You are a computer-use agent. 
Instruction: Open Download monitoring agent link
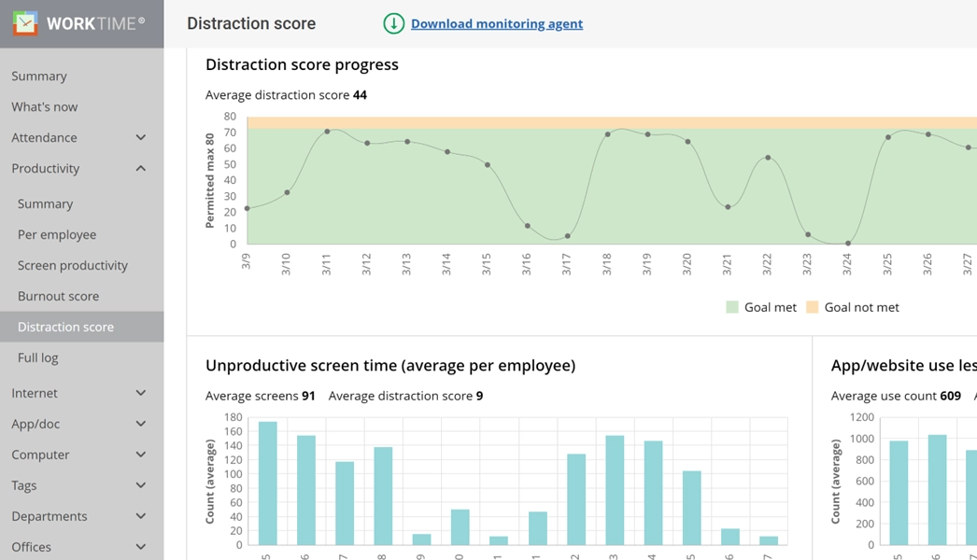pyautogui.click(x=496, y=24)
